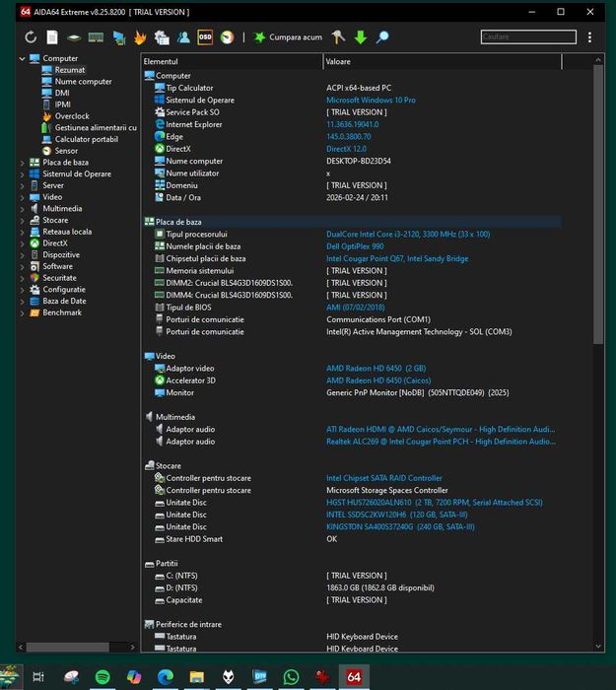This screenshot has width=616, height=690.
Task: Open the OSD panel icon
Action: click(205, 37)
